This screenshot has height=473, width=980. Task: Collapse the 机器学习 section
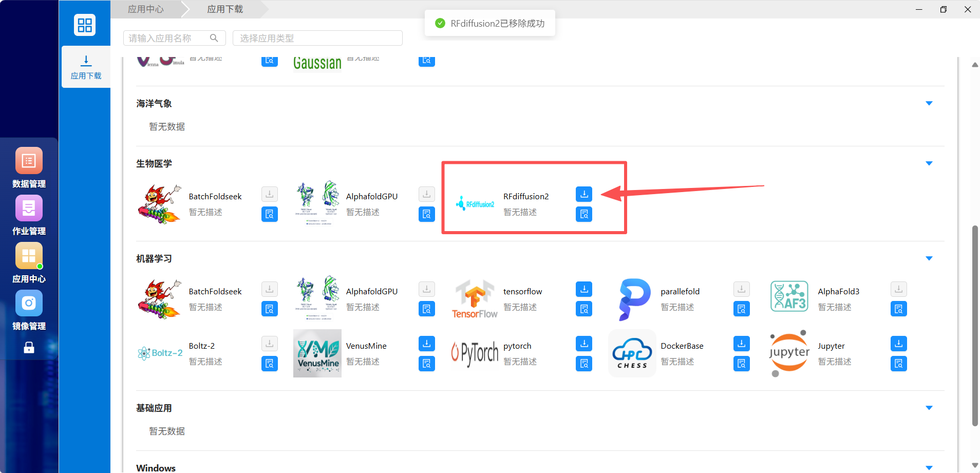click(x=929, y=258)
